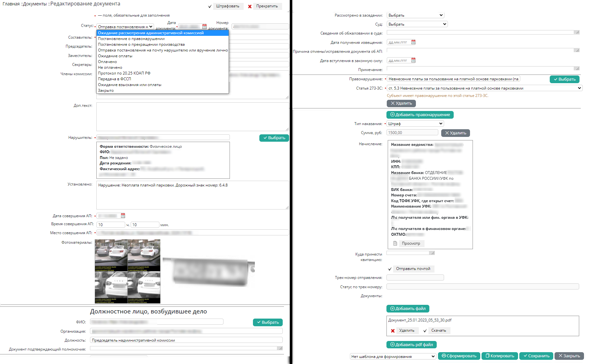This screenshot has height=364, width=592.
Task: Open calendar for legal force entry date
Action: [413, 60]
